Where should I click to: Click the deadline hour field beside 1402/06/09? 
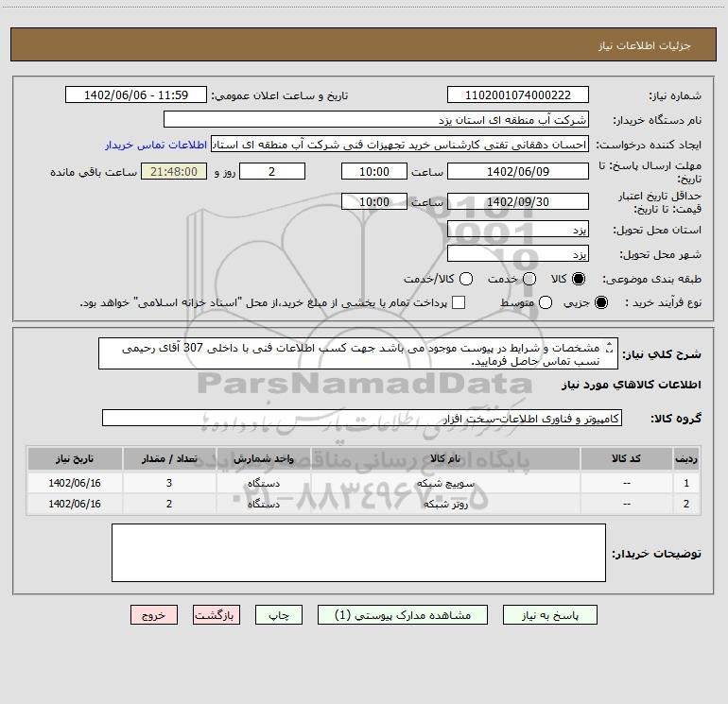[374, 171]
